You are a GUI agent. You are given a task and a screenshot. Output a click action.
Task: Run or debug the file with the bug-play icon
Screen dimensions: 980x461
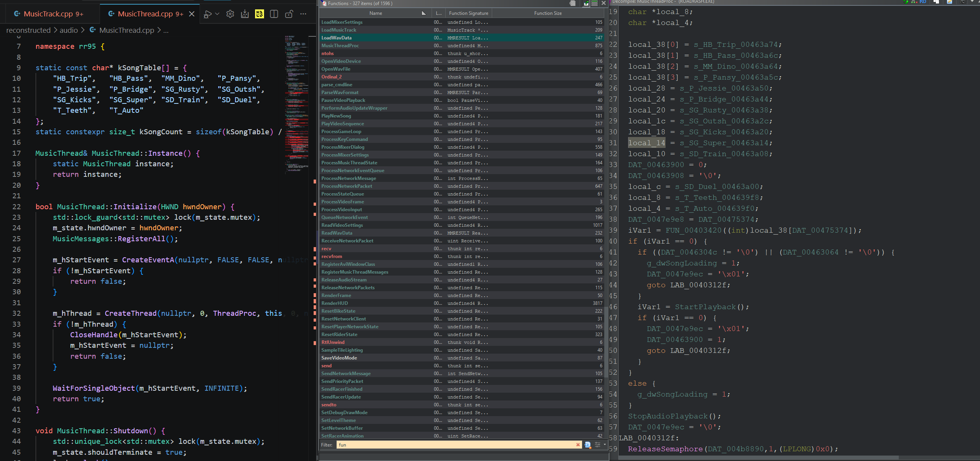pyautogui.click(x=207, y=14)
